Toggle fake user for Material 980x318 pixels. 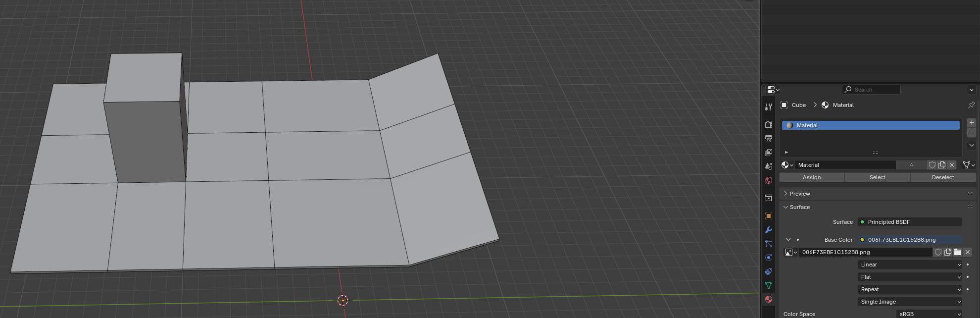(932, 165)
